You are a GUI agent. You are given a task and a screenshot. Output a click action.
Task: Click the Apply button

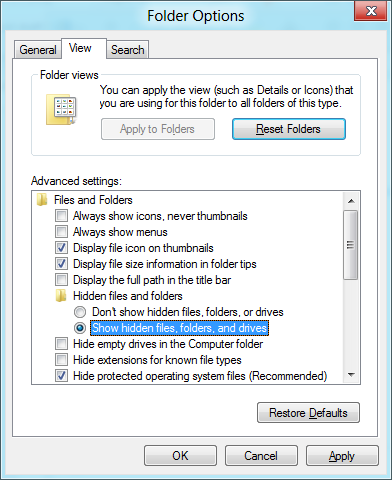(342, 456)
